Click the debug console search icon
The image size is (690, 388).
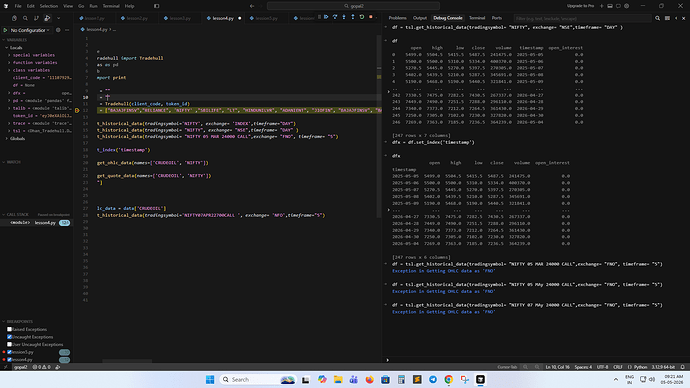coord(657,18)
